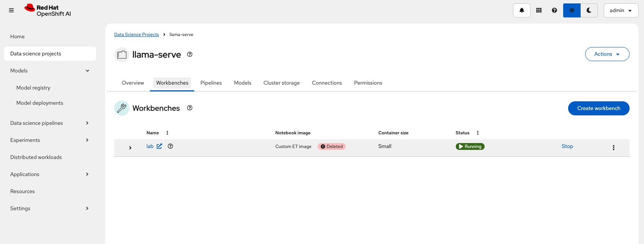Follow Data Science Projects breadcrumb link
This screenshot has height=244, width=644.
click(137, 35)
